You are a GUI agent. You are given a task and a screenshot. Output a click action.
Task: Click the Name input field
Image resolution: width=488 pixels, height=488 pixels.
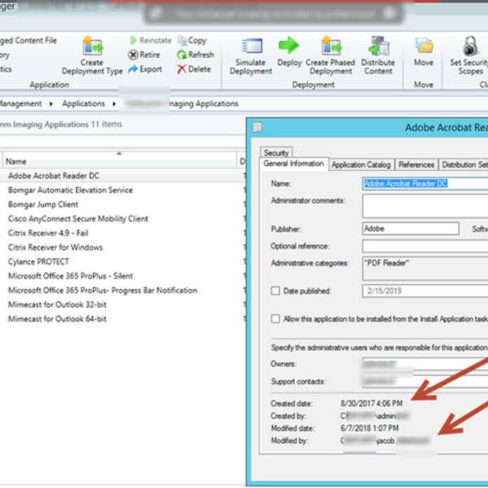pyautogui.click(x=425, y=184)
